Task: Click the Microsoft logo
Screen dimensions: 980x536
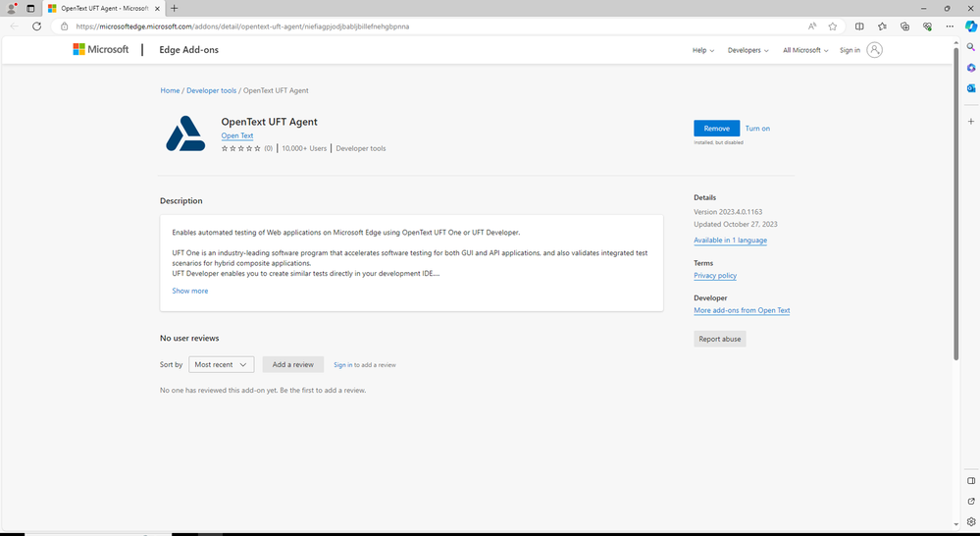Action: 101,49
